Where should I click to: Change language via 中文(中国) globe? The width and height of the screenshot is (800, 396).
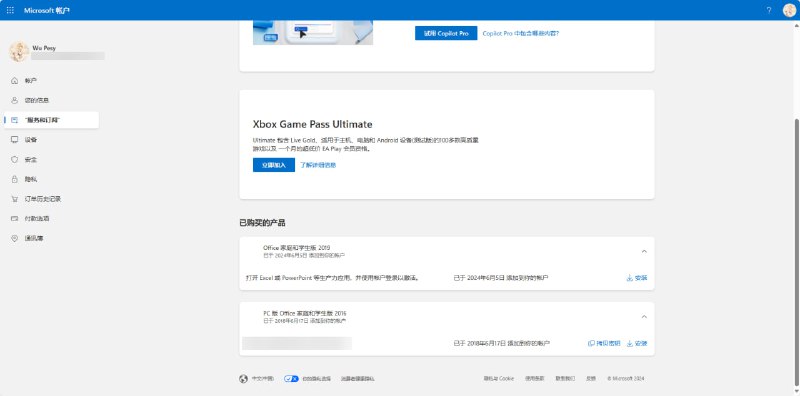click(x=256, y=379)
